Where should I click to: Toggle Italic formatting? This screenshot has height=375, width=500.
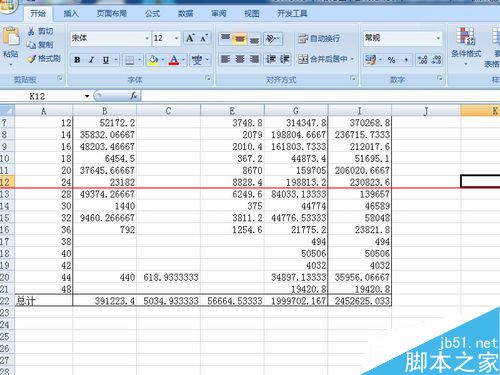tap(91, 60)
